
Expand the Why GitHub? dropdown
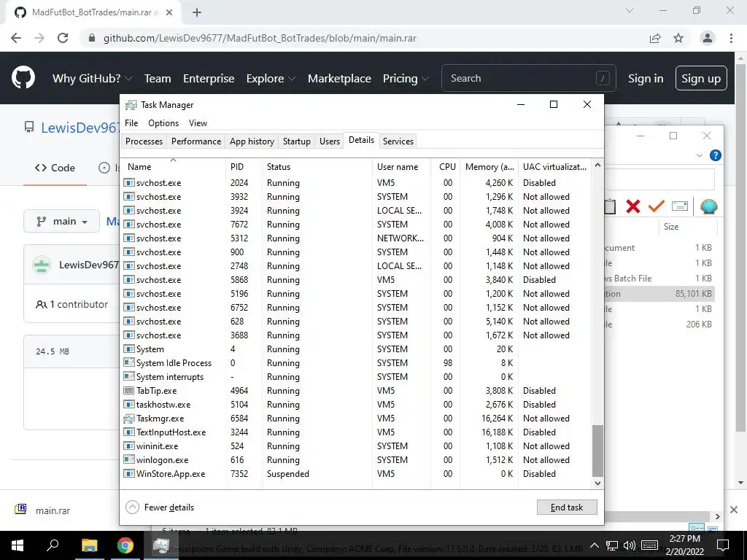coord(92,79)
